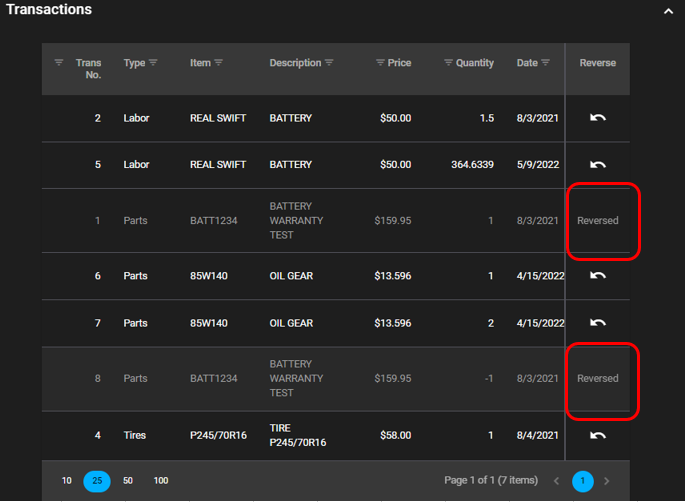This screenshot has height=502, width=685.
Task: Click the previous page arrow
Action: click(x=557, y=481)
